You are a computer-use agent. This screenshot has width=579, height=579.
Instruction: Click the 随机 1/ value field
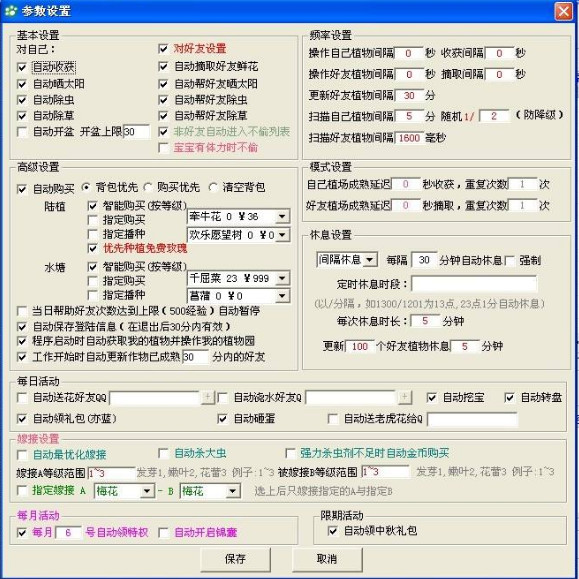tap(494, 116)
